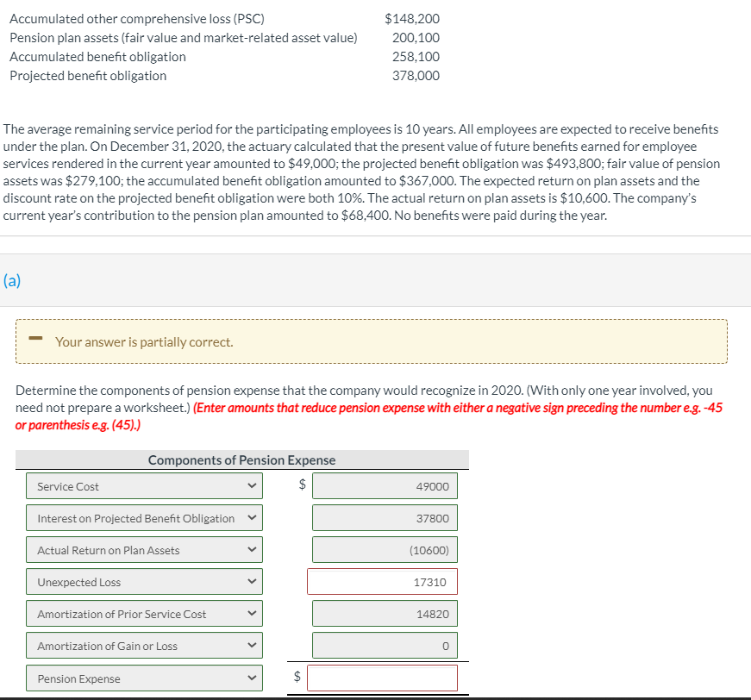
Task: Click the empty Pension Expense total field
Action: click(385, 678)
